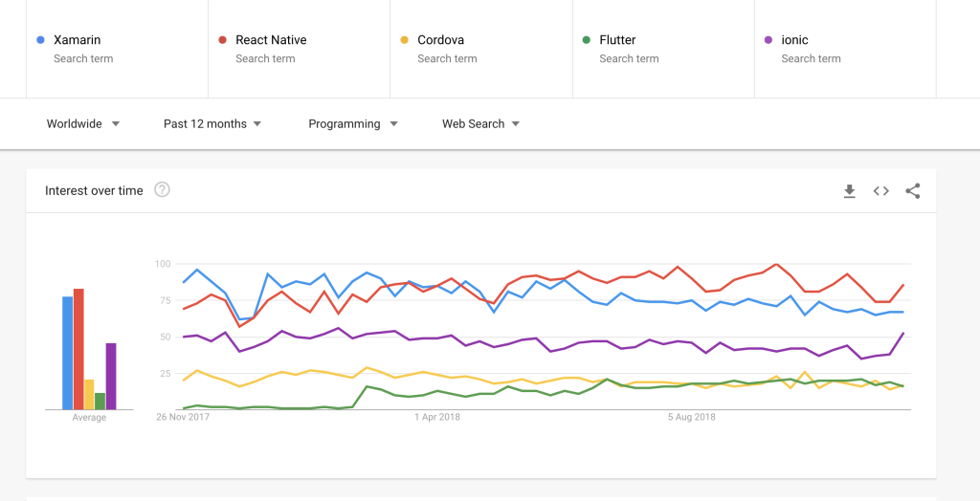Screen dimensions: 980x501
Task: Click the purple ionic dot
Action: (x=768, y=40)
